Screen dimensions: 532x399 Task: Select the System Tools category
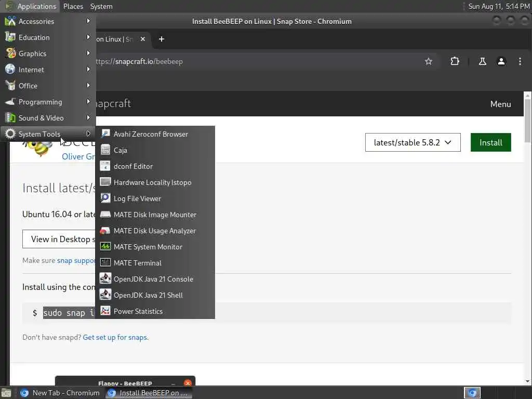click(x=48, y=134)
